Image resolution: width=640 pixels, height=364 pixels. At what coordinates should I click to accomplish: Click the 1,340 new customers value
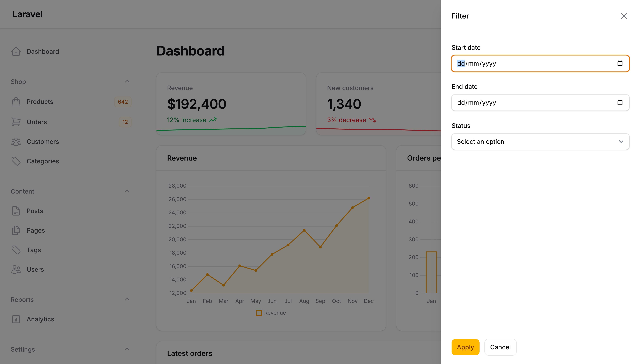point(344,104)
